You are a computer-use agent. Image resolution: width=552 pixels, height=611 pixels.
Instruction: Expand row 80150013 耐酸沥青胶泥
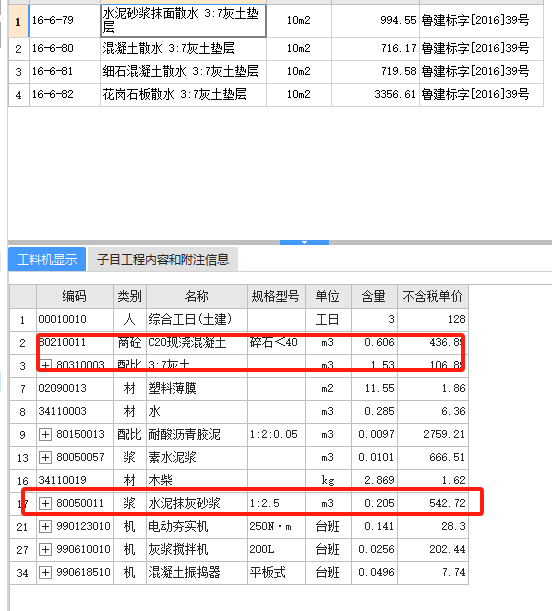tap(45, 434)
